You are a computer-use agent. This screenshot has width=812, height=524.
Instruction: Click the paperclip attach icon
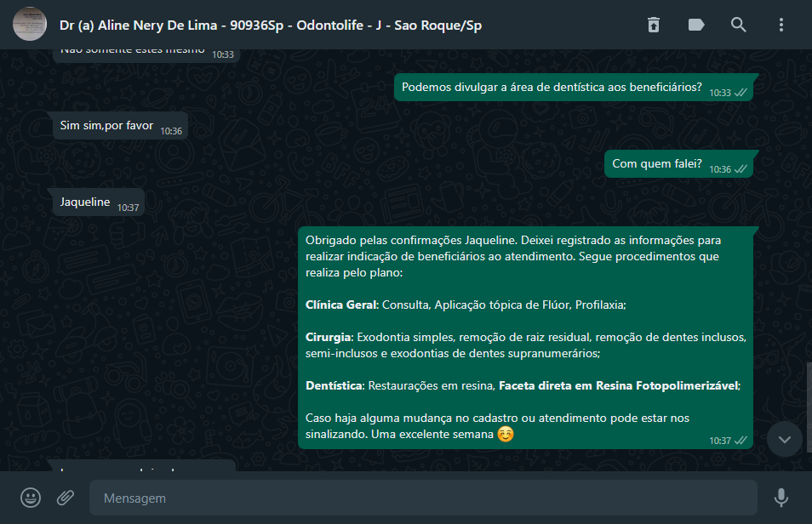[66, 498]
